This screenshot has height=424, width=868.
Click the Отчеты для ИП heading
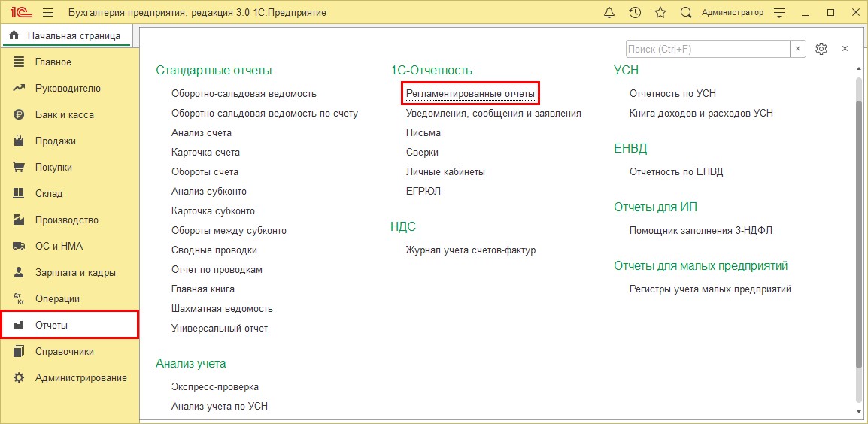point(655,207)
